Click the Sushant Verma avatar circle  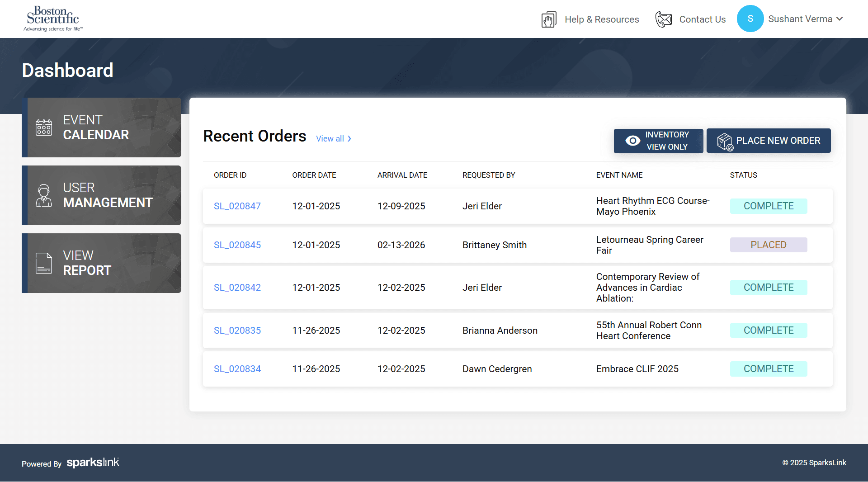pos(750,19)
